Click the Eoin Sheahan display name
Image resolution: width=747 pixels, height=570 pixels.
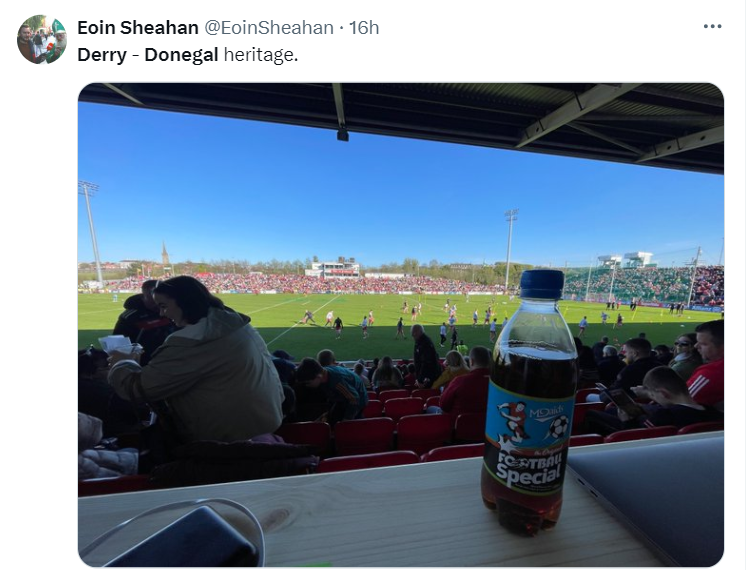pos(138,28)
